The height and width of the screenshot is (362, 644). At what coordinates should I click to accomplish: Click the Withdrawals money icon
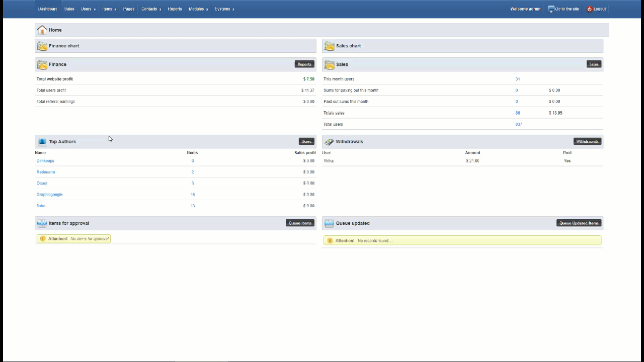pyautogui.click(x=330, y=142)
